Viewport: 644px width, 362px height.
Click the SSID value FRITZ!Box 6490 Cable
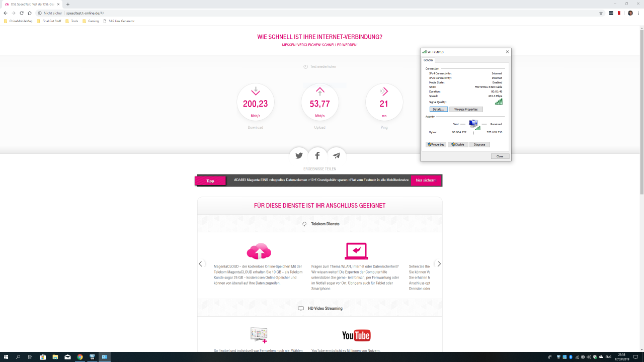(489, 87)
